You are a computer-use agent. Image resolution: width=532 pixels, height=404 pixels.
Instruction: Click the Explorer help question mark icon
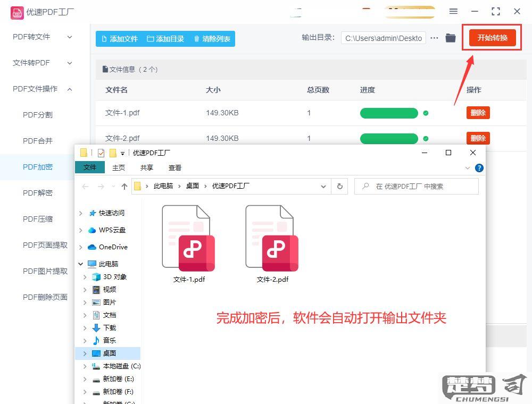tap(479, 168)
